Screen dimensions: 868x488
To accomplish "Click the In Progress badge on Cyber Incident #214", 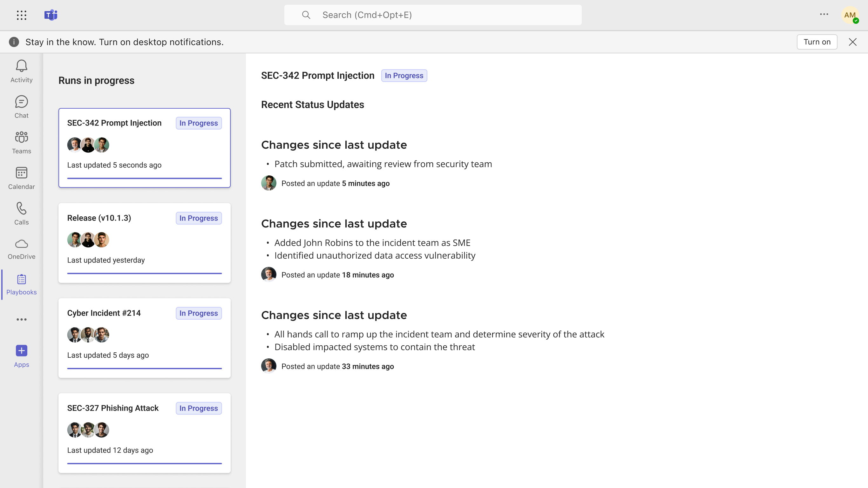I will point(199,313).
